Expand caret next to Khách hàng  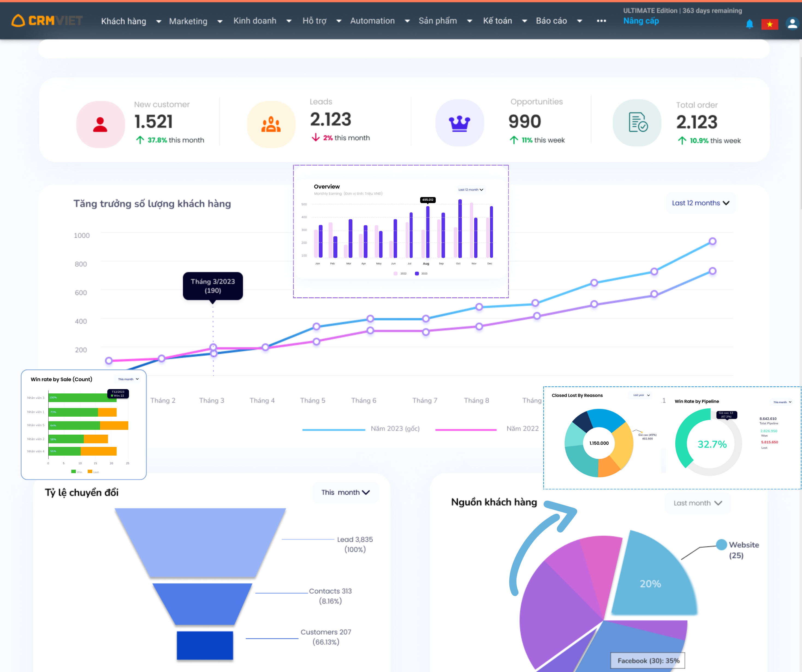159,21
